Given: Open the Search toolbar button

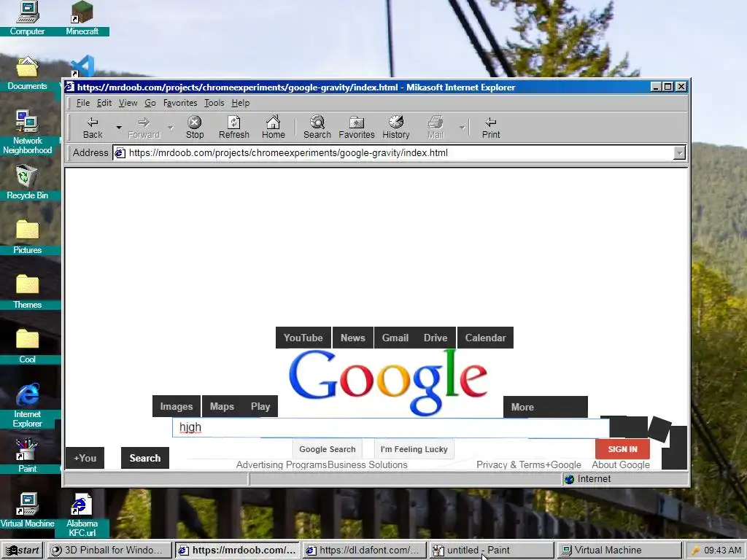Looking at the screenshot, I should click(x=317, y=128).
